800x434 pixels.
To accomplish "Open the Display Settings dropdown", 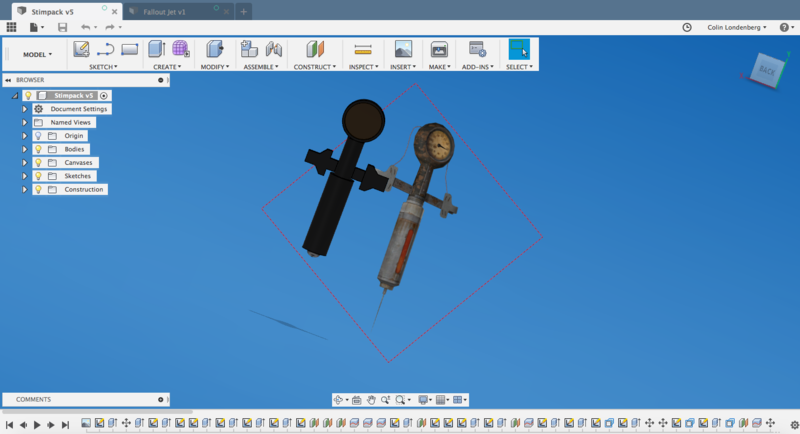I will (x=424, y=400).
